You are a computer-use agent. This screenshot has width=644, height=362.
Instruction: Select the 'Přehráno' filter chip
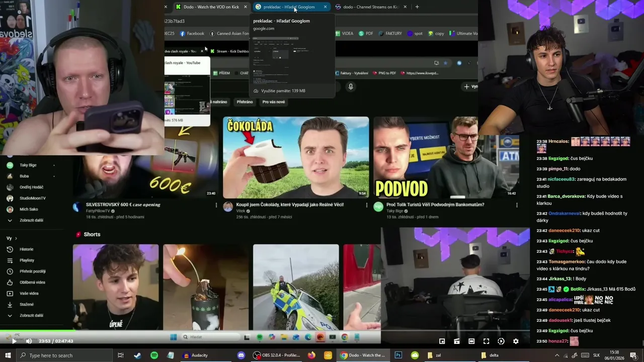tap(245, 102)
